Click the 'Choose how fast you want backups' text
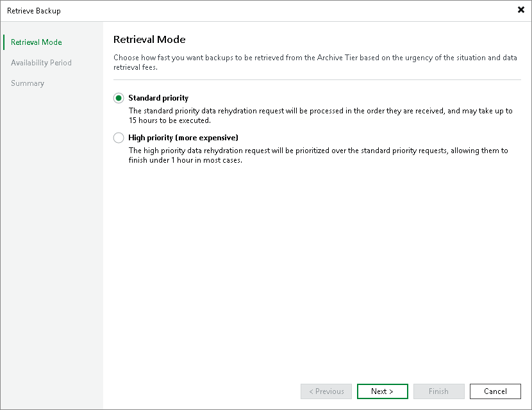 (x=315, y=62)
